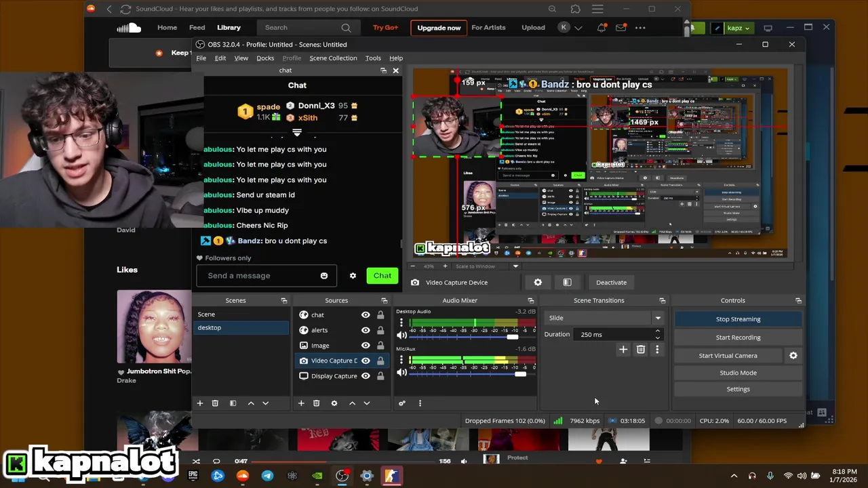
Task: Toggle visibility of chat source
Action: coord(366,315)
